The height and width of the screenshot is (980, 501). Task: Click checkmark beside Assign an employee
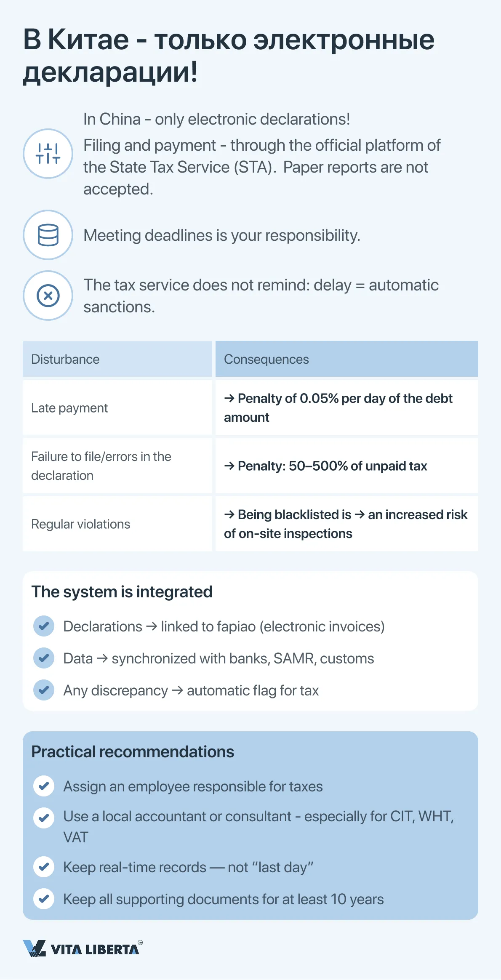pos(44,786)
